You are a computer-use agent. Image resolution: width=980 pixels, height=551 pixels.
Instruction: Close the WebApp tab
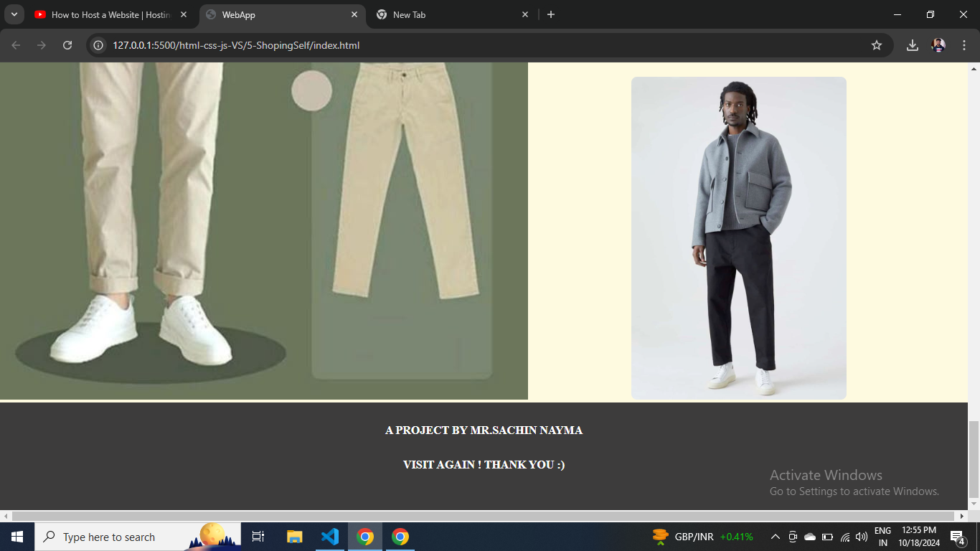tap(354, 14)
